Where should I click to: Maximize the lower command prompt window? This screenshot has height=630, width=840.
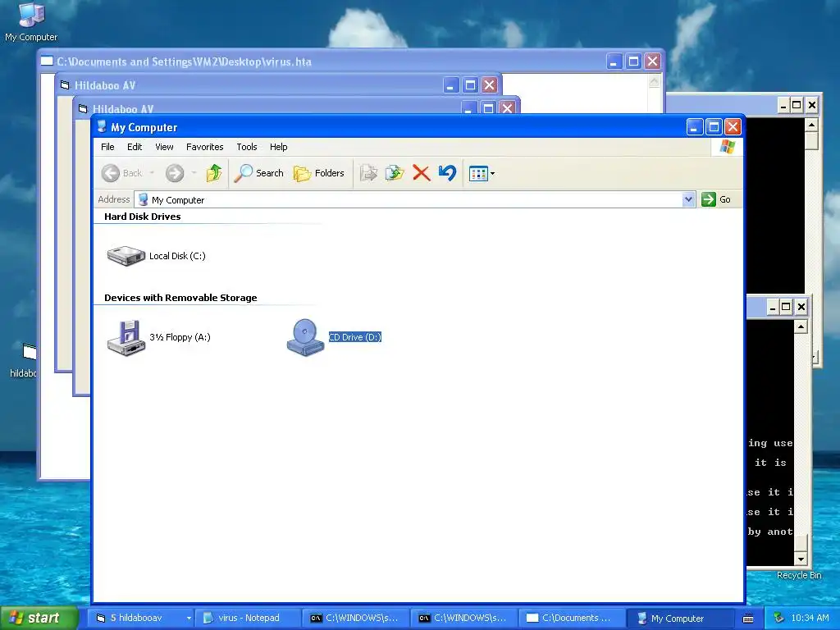(786, 307)
